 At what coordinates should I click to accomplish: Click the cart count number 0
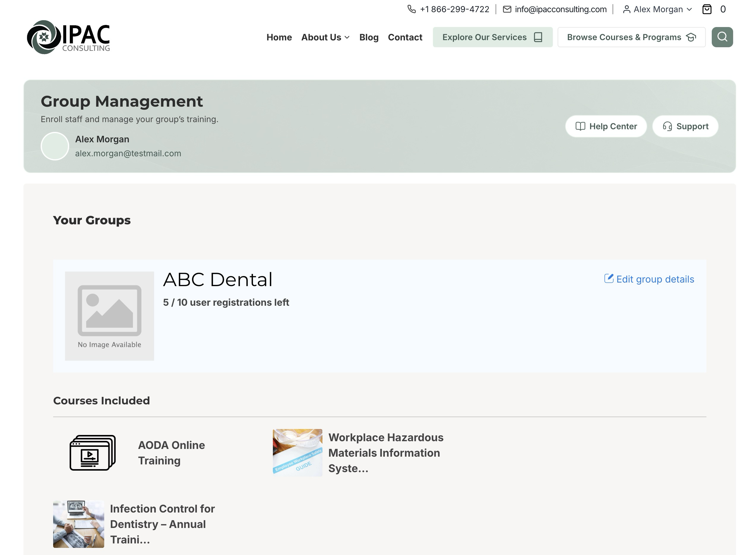723,10
